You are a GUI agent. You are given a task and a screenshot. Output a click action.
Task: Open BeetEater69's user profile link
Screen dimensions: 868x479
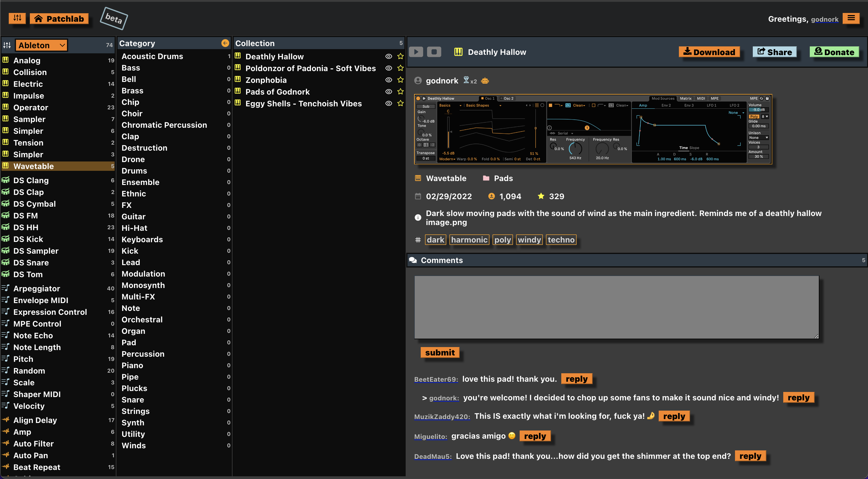click(x=436, y=379)
